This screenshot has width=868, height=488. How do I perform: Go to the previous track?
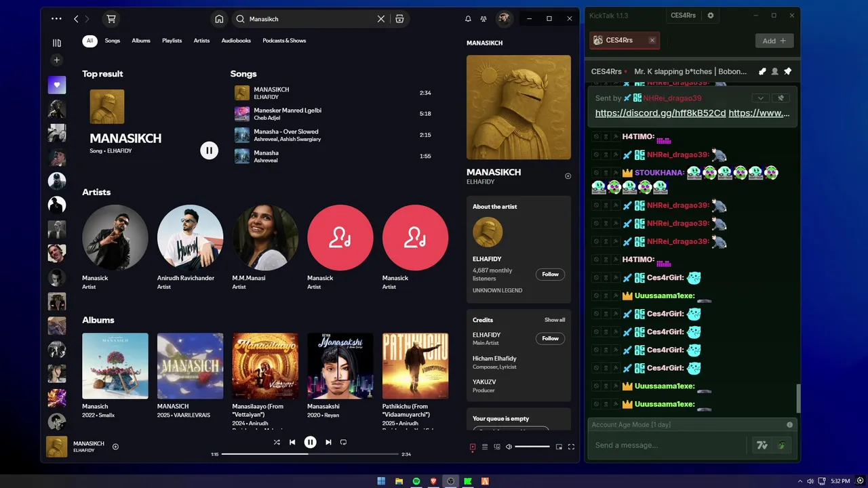coord(292,443)
